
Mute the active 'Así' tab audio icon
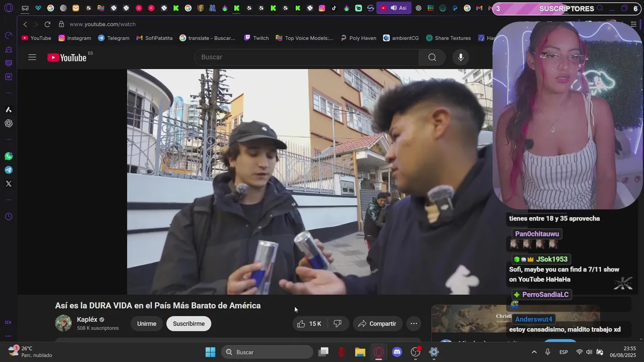[393, 8]
